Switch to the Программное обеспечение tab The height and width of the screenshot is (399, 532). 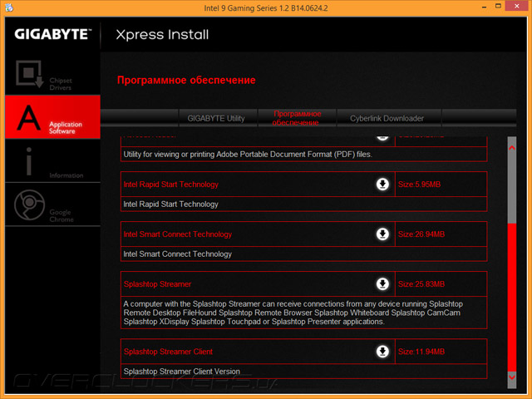297,118
